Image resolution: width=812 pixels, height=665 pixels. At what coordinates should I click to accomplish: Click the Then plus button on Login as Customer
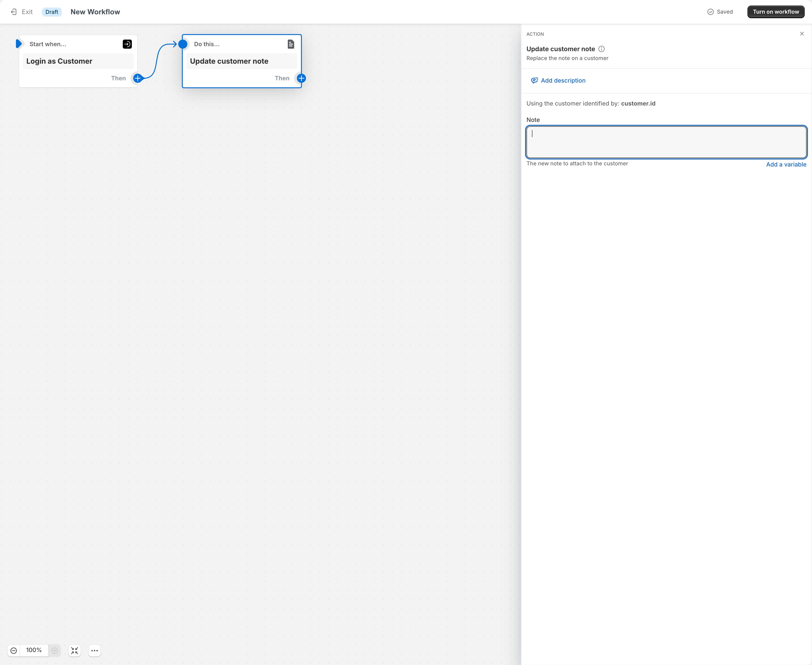coord(138,78)
